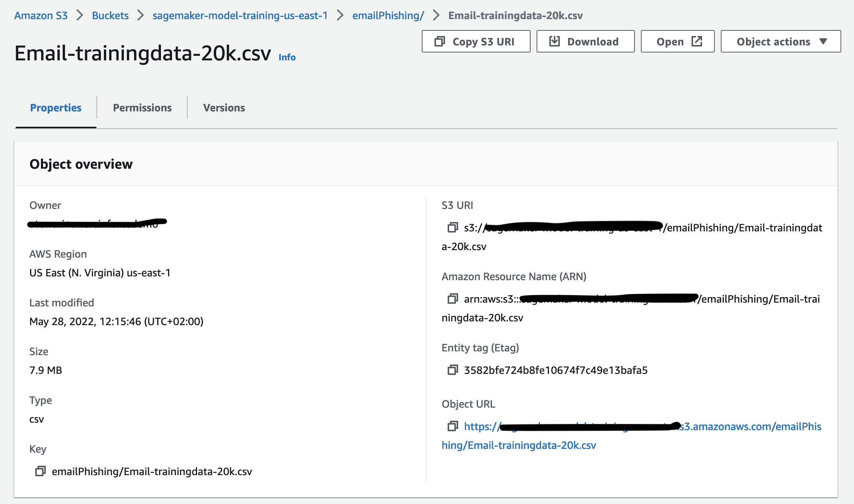Open the emailPhishing/ folder breadcrumb

[x=388, y=15]
